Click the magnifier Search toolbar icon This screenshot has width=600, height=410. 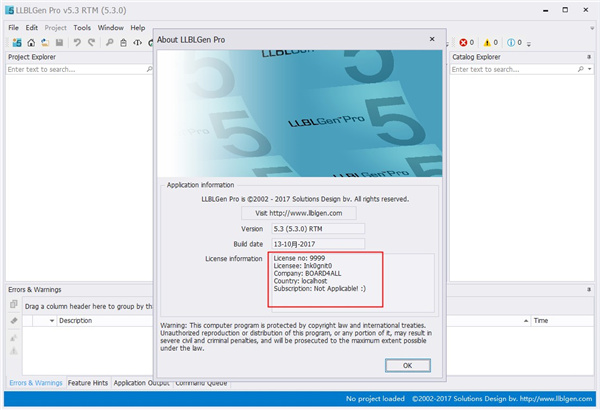pos(109,42)
